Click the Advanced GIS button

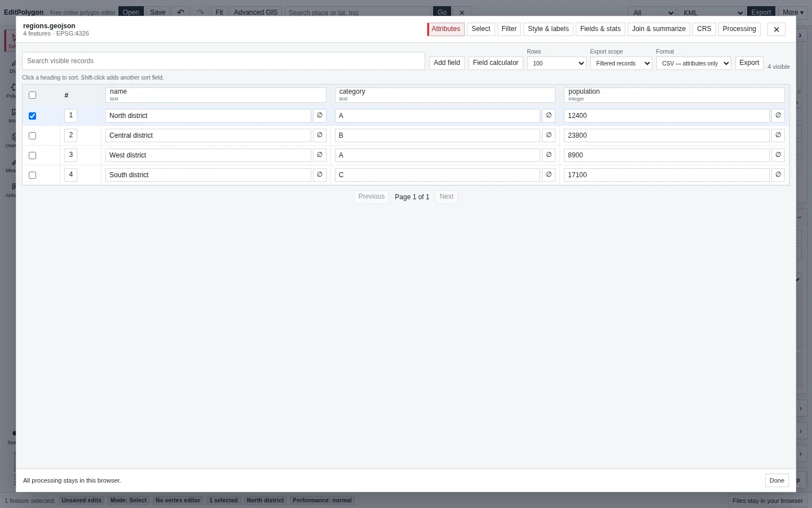(x=255, y=12)
